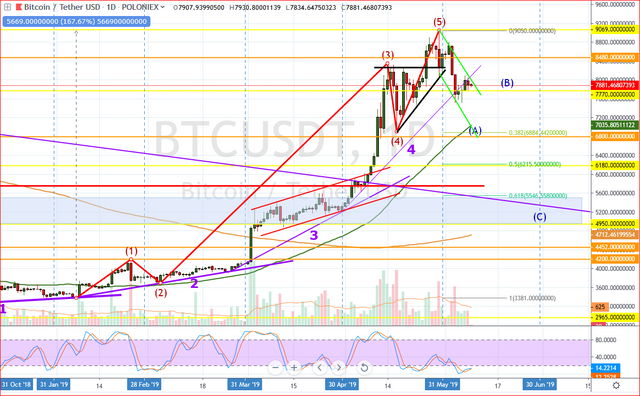Click the 80.0000 stochastic scale label
This screenshot has width=640, height=396.
tap(606, 340)
